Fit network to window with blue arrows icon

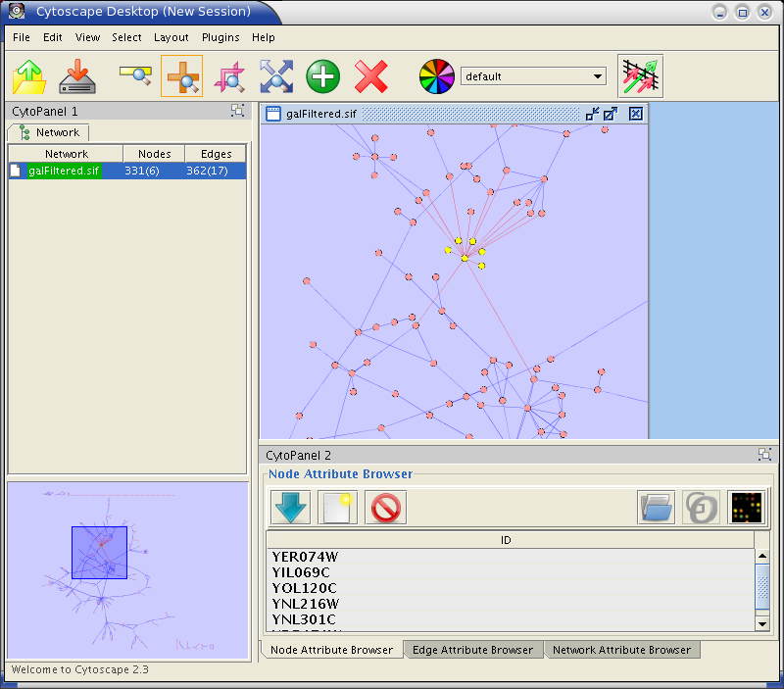(x=276, y=76)
